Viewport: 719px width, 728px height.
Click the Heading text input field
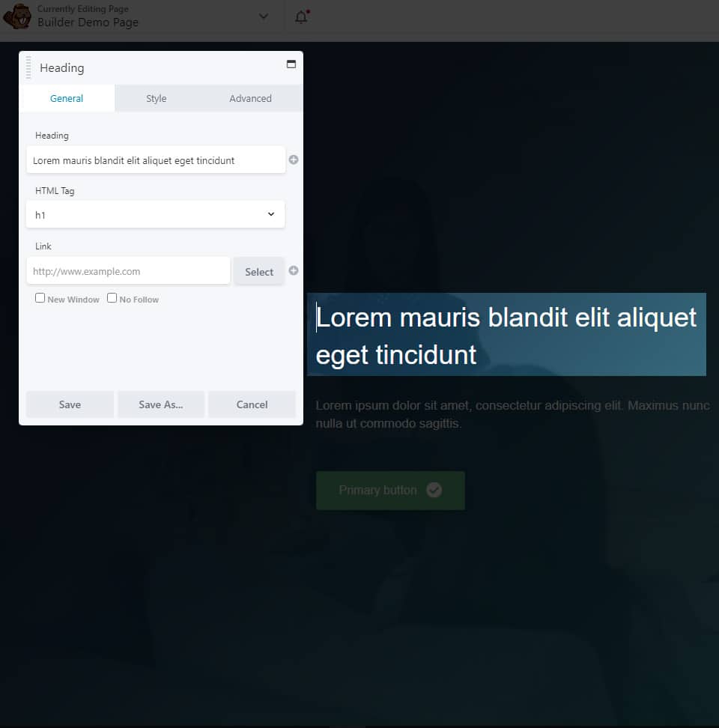point(156,160)
